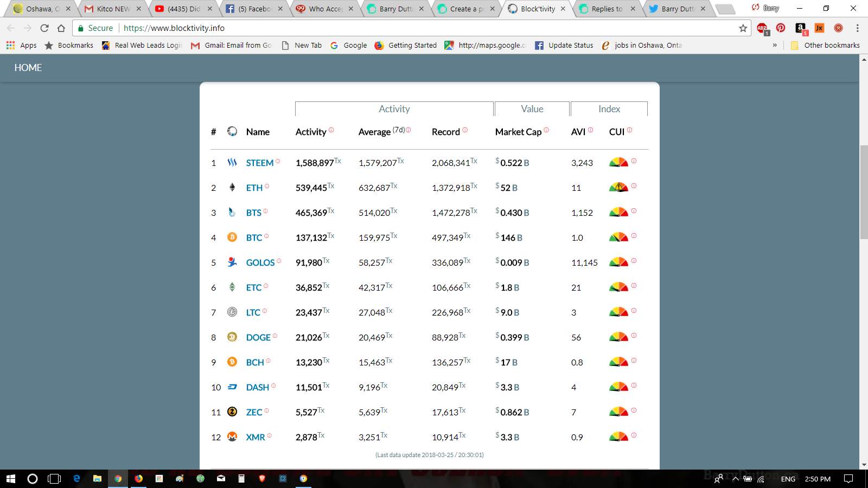Image resolution: width=868 pixels, height=488 pixels.
Task: Select the STEEM activity value 1,588,897
Action: (x=315, y=163)
